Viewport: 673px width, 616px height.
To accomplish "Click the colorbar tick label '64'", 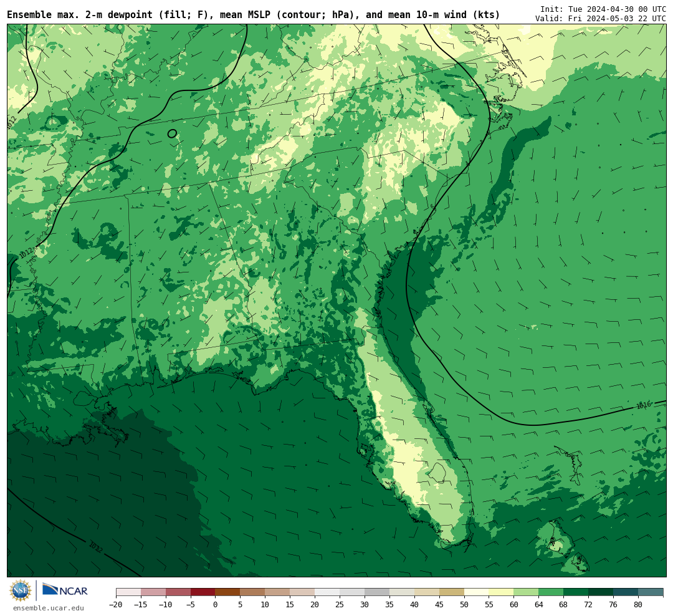I will (538, 605).
